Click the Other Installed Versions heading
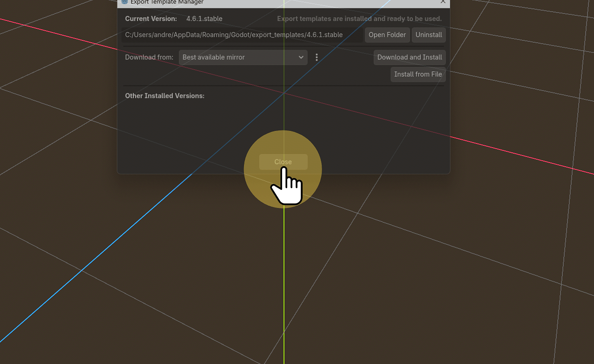594x364 pixels. click(165, 96)
